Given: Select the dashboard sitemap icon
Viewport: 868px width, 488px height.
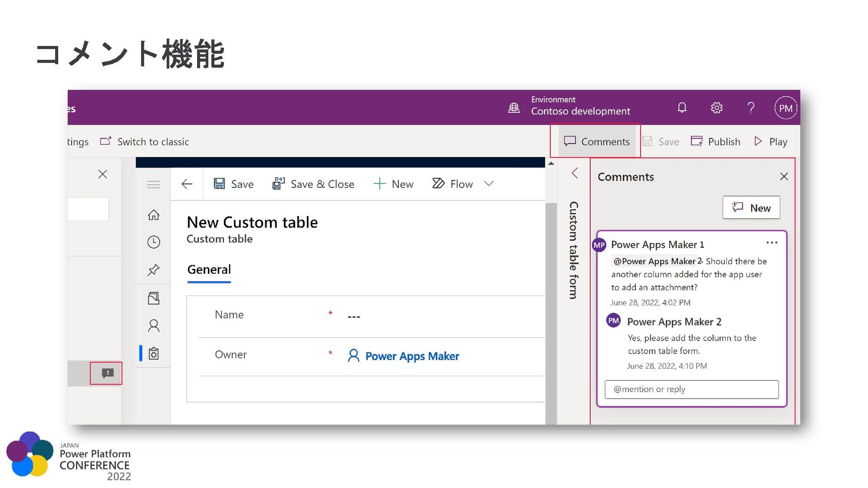Looking at the screenshot, I should click(154, 298).
